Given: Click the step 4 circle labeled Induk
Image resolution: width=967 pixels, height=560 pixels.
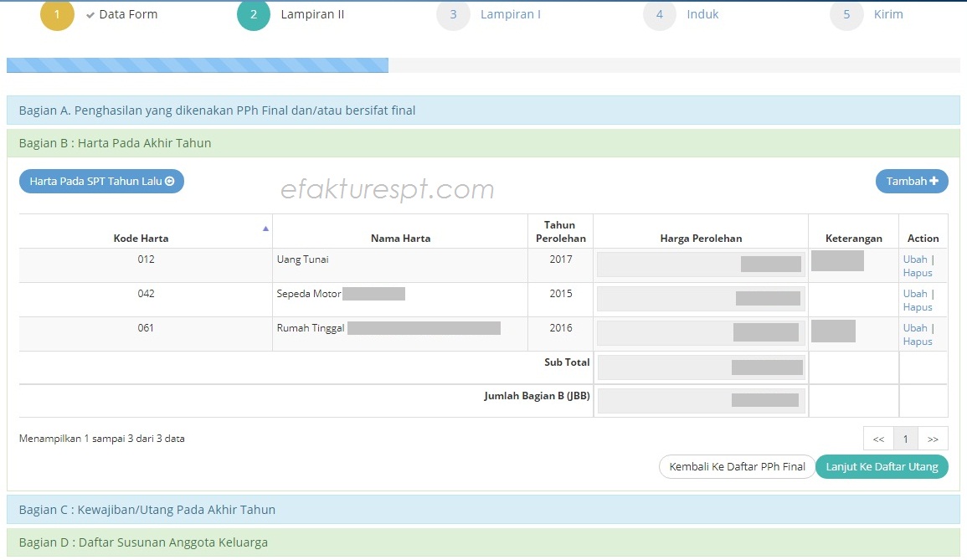Looking at the screenshot, I should 659,14.
